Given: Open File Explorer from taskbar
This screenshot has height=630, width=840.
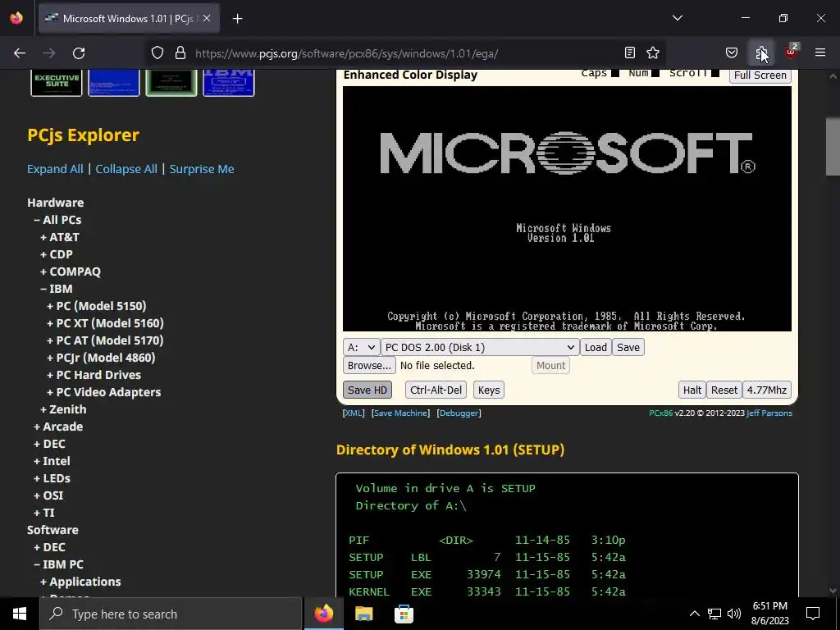Looking at the screenshot, I should (x=363, y=614).
